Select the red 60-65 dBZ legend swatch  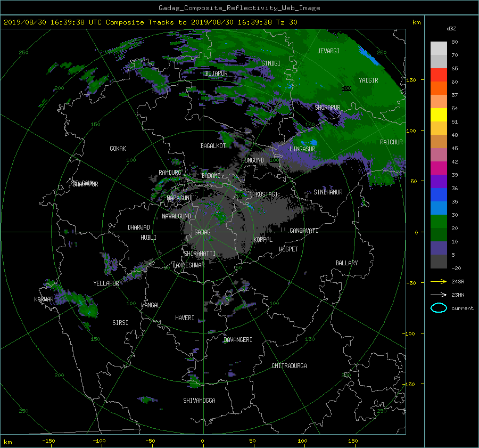point(439,75)
